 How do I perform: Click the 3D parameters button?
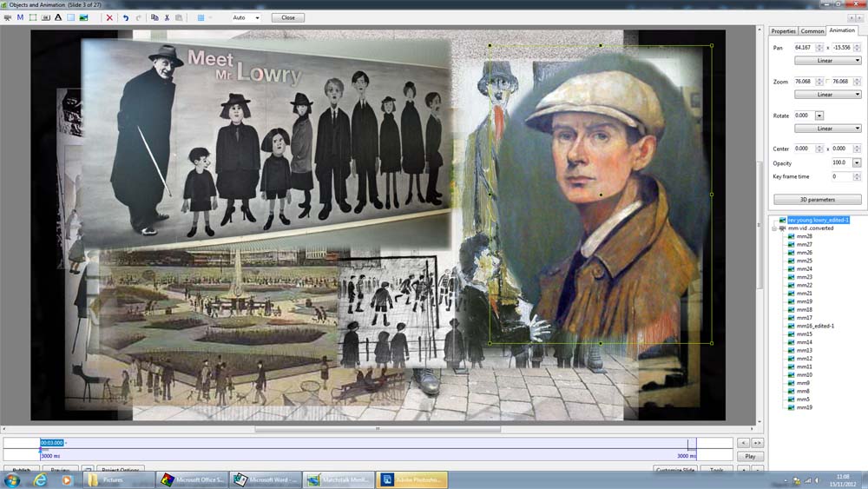pyautogui.click(x=817, y=200)
